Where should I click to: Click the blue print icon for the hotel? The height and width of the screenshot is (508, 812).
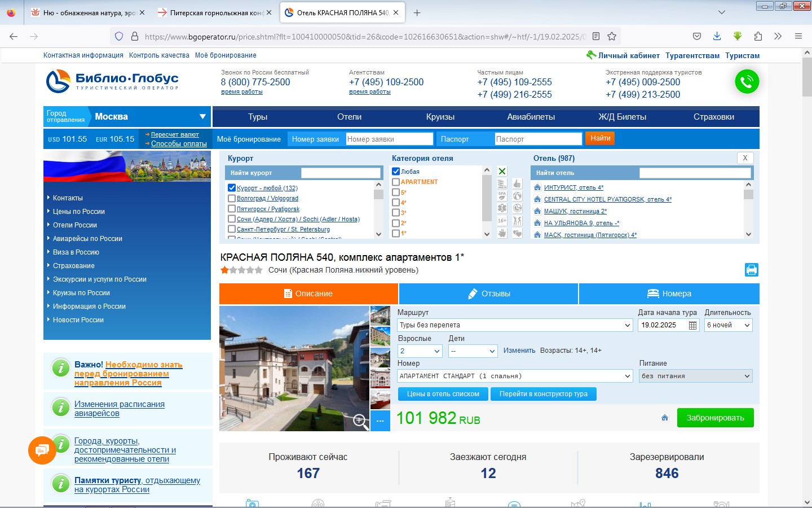coord(752,270)
